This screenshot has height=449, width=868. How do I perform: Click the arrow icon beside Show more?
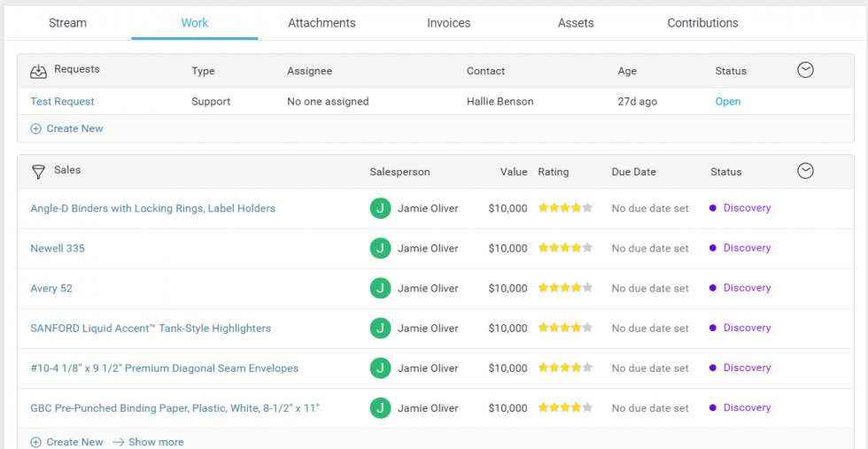tap(118, 442)
